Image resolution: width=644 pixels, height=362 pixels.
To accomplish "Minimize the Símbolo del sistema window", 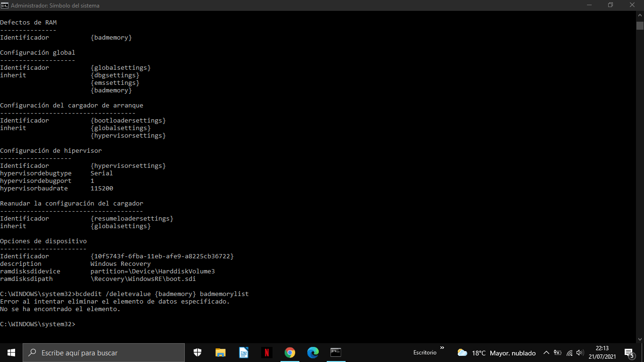I will coord(589,5).
